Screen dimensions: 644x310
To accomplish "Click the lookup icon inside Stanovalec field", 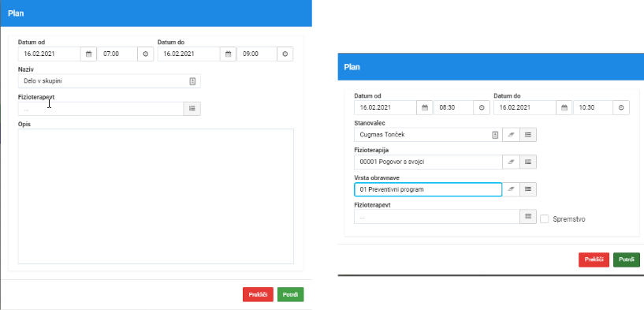I will click(495, 134).
